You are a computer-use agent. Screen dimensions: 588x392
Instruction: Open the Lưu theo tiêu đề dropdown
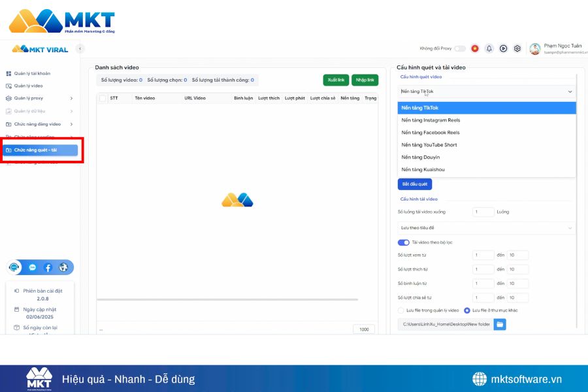coord(486,228)
